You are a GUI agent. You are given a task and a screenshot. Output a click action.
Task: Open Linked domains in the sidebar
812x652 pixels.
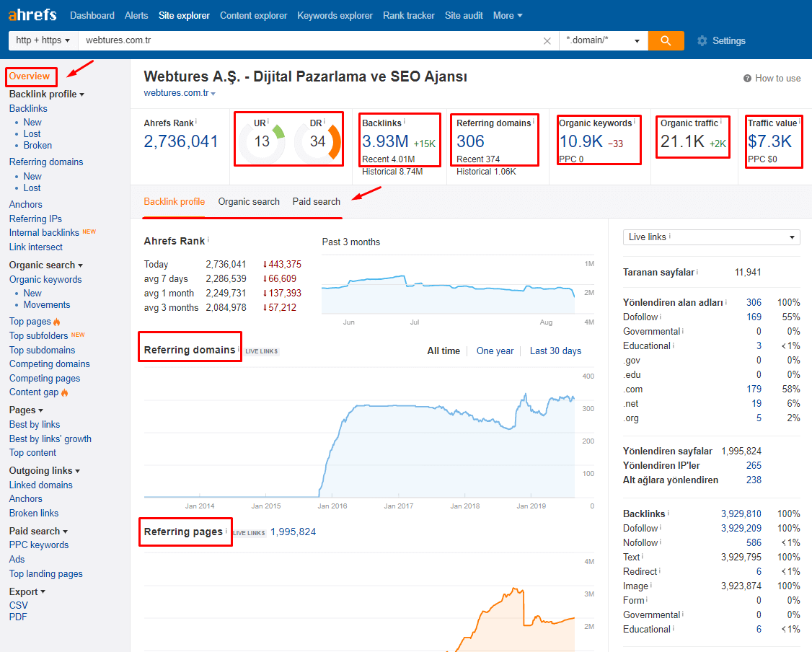click(x=40, y=485)
